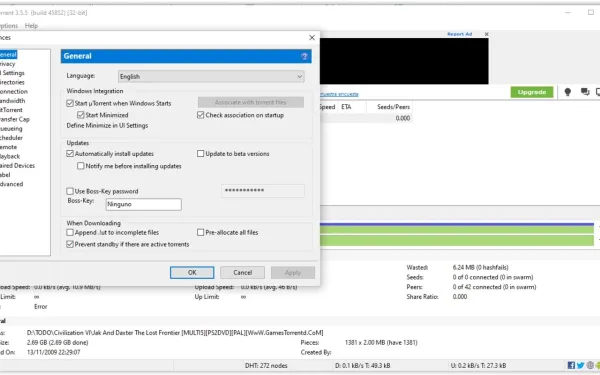Enable Notify me before installing updates

pyautogui.click(x=80, y=166)
